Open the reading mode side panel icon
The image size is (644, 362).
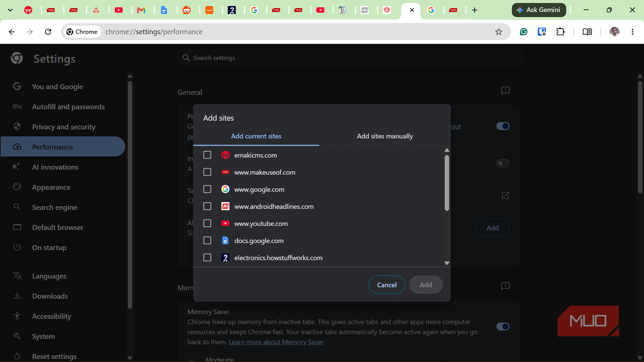587,32
